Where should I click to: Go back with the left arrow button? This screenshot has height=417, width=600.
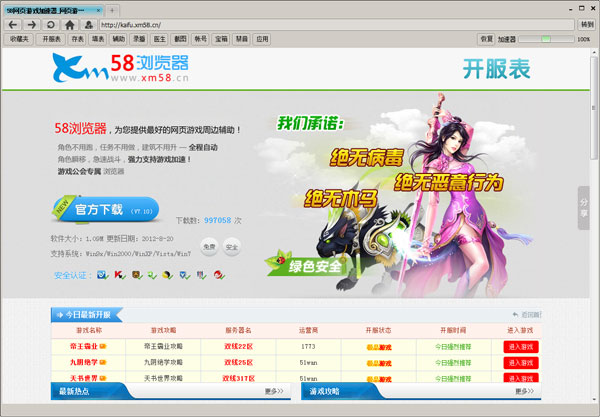[13, 25]
